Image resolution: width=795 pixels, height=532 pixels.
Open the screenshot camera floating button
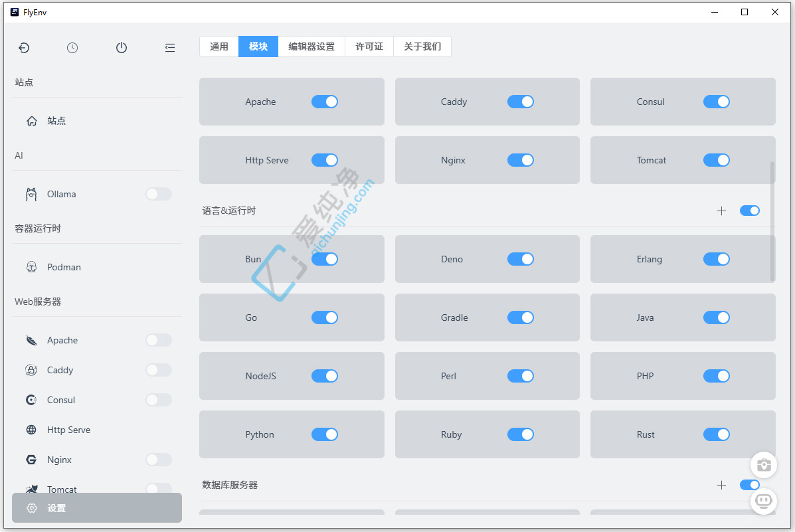(763, 465)
